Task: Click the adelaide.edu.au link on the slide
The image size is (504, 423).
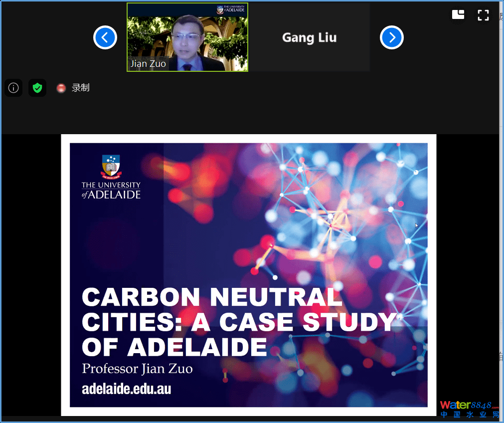Action: (x=126, y=389)
